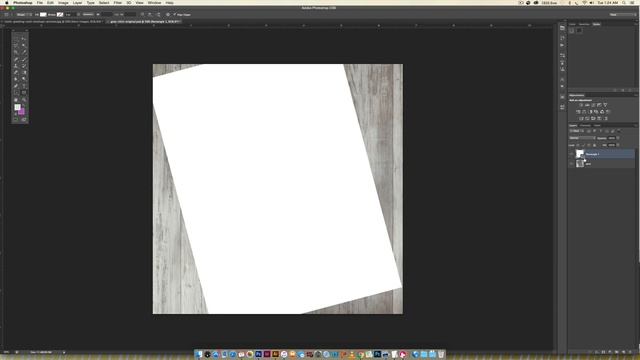Toggle the Align Edges checkbox
This screenshot has width=640, height=360.
[x=175, y=15]
